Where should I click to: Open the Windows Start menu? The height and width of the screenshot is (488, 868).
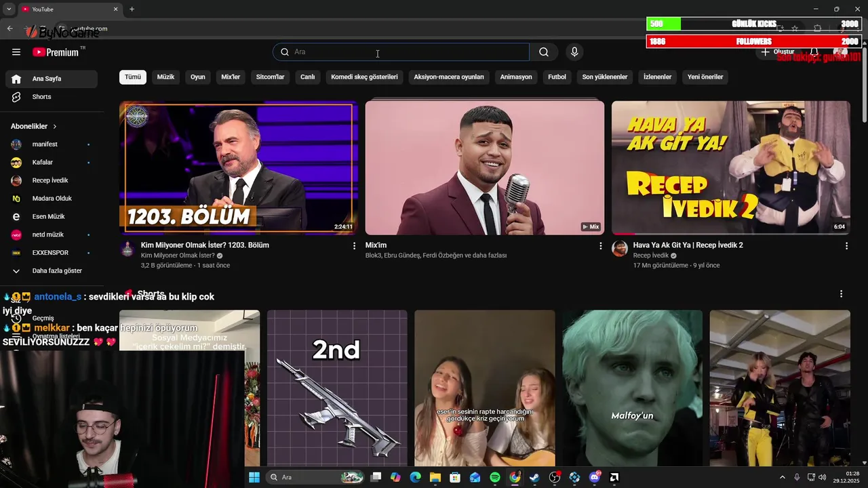coord(254,477)
